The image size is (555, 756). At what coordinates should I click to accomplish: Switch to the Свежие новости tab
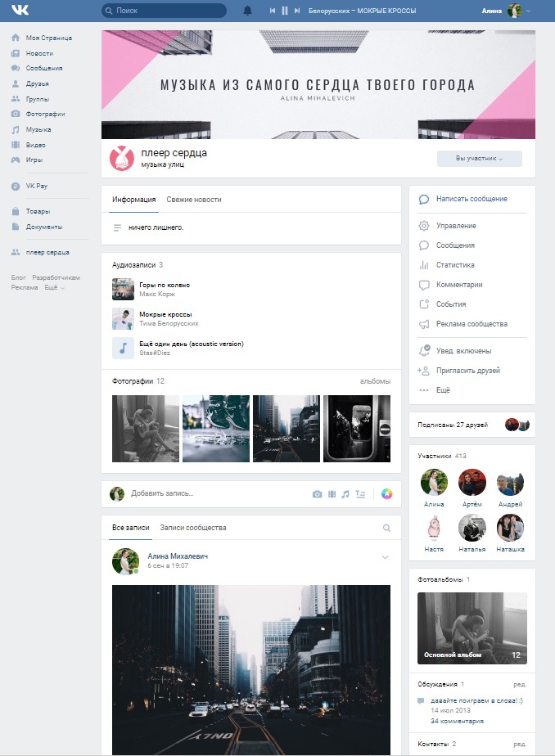tap(194, 199)
